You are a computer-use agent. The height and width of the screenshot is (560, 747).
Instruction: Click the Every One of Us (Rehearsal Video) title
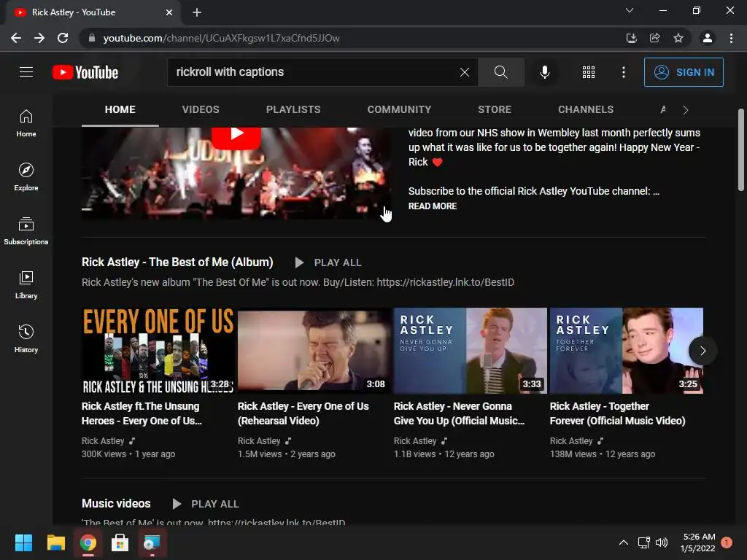303,413
